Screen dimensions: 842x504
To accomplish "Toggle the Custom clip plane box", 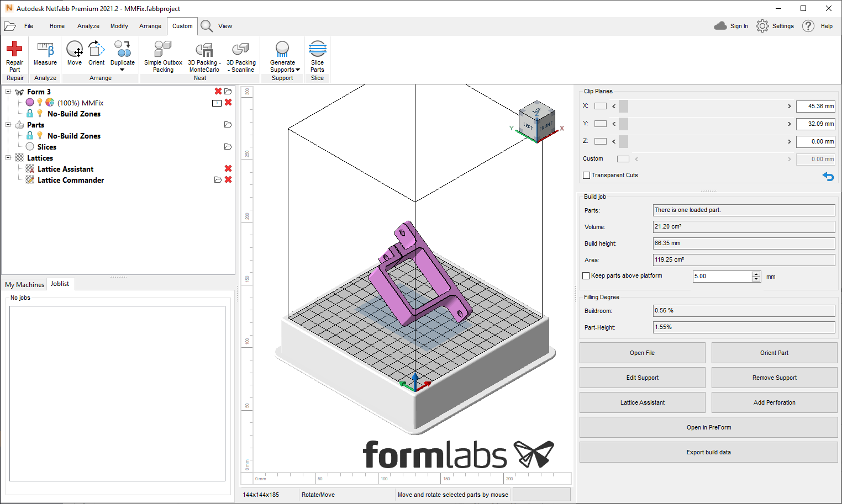I will coord(623,159).
